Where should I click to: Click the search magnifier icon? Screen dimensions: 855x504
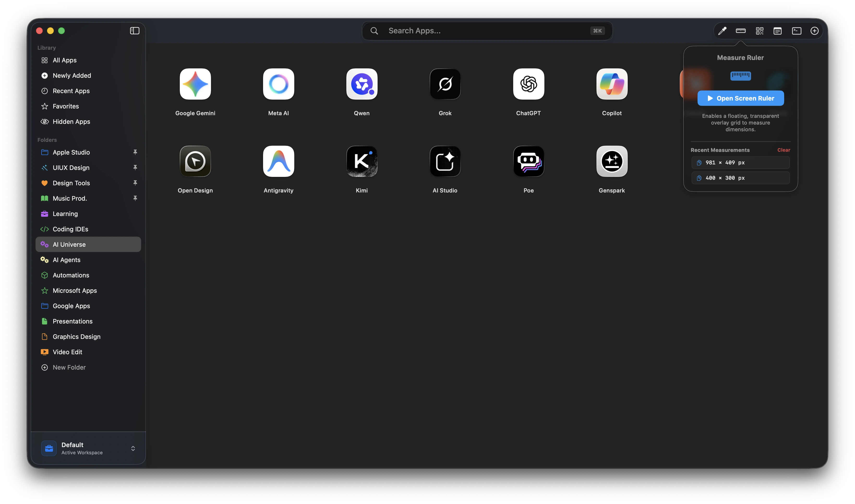coord(374,31)
